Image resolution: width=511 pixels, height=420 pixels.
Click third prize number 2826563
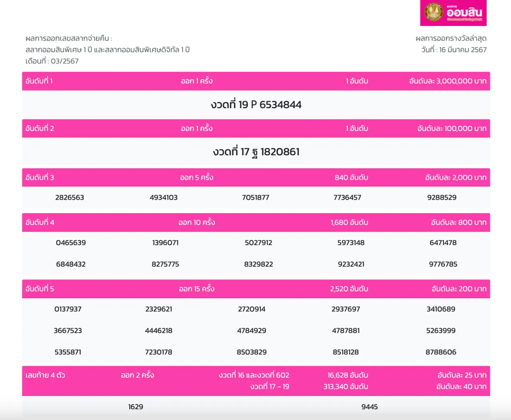click(69, 198)
